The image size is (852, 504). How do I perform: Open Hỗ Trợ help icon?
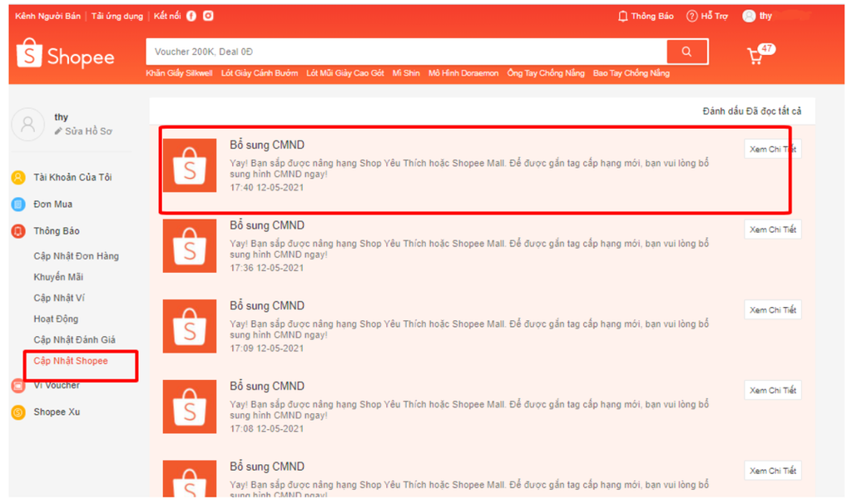coord(691,16)
